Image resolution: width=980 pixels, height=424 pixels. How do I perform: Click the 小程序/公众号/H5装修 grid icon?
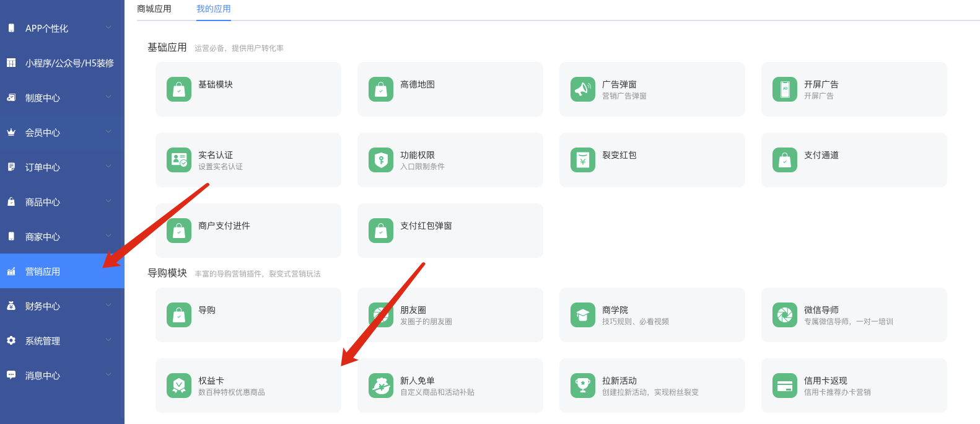coord(11,63)
